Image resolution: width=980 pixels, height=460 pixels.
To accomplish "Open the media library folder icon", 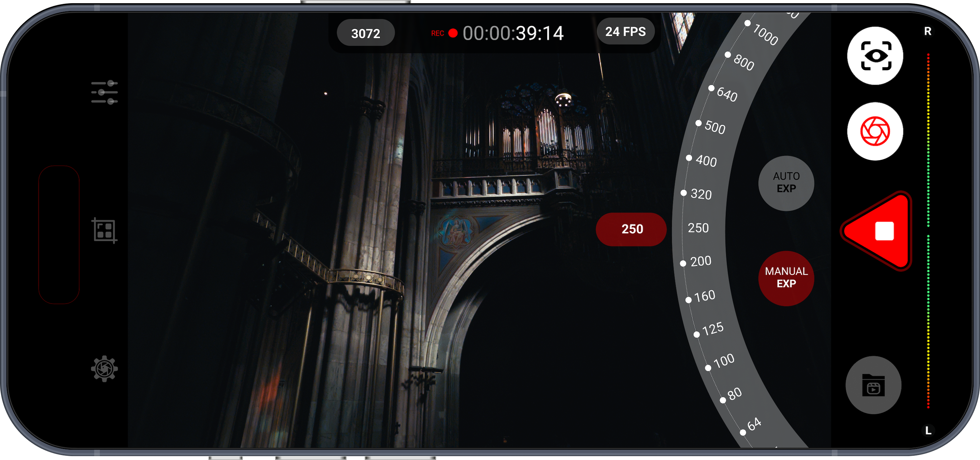I will [x=873, y=385].
